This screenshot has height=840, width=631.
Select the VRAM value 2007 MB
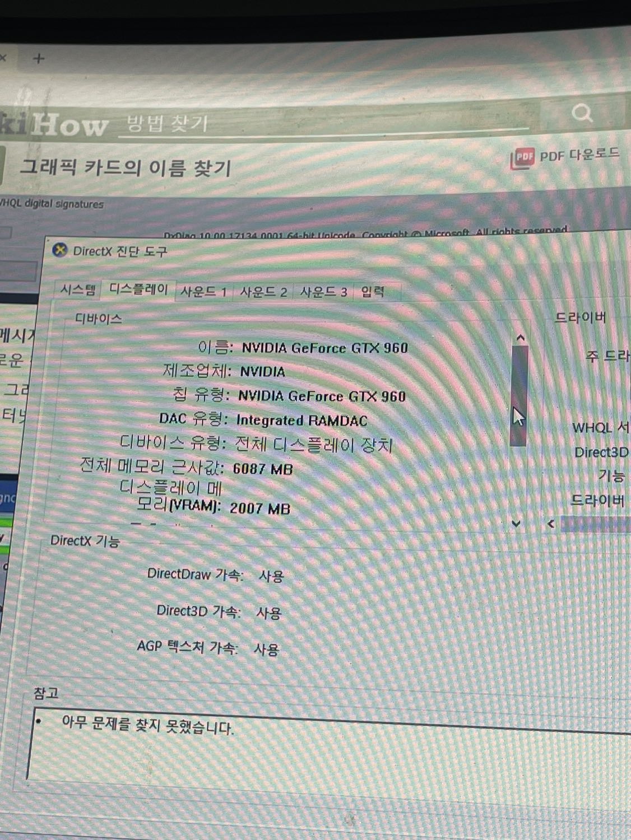260,508
